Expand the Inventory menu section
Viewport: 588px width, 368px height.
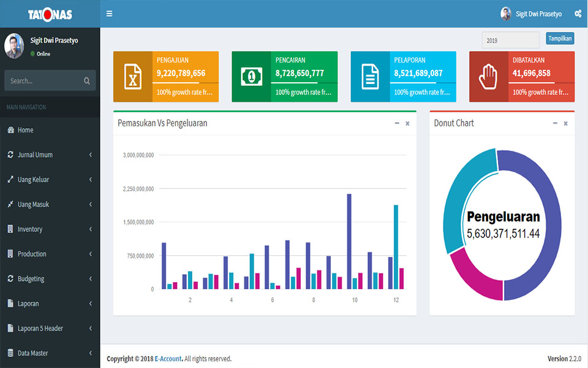(x=50, y=229)
